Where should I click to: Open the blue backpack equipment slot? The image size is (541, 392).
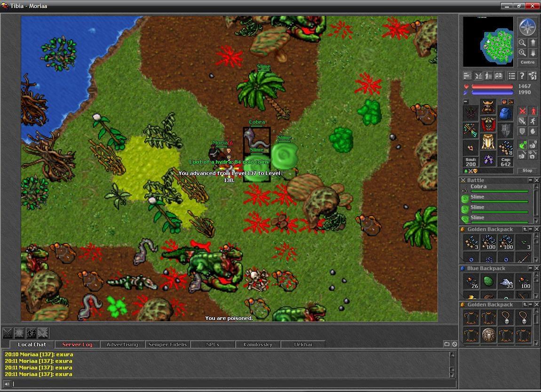click(x=505, y=113)
